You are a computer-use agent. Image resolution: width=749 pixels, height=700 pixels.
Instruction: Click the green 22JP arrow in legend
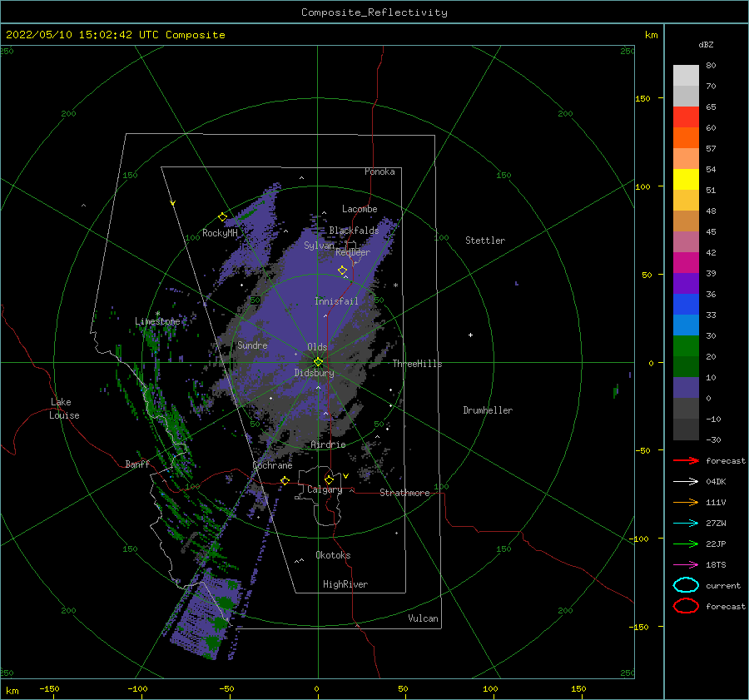(x=686, y=544)
